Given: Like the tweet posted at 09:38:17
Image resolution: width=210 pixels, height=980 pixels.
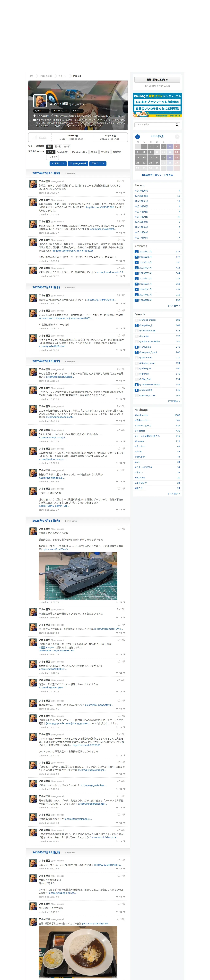Looking at the screenshot, I should pyautogui.click(x=124, y=276).
